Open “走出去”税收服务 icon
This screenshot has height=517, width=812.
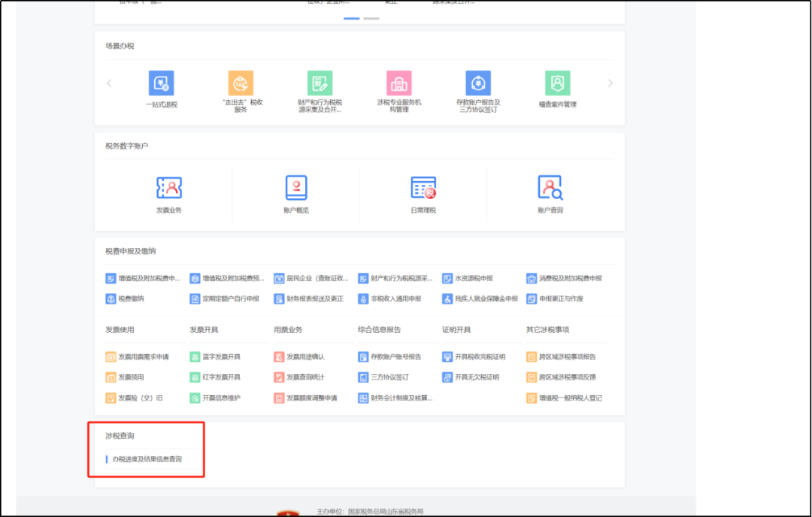(x=241, y=83)
